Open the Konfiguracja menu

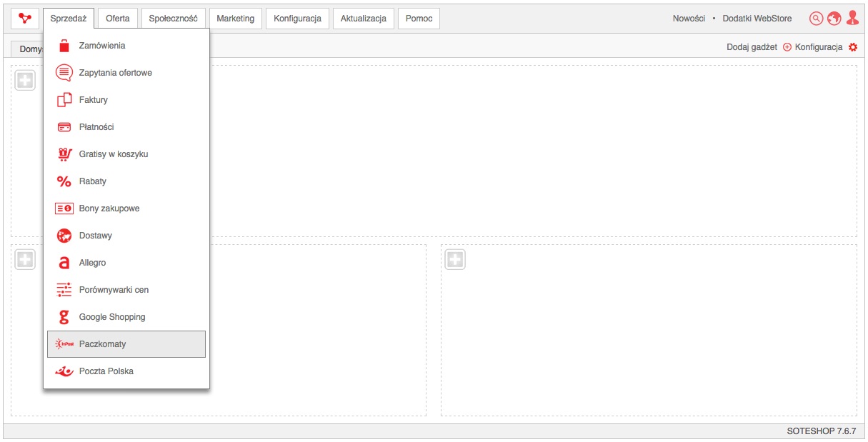click(298, 19)
